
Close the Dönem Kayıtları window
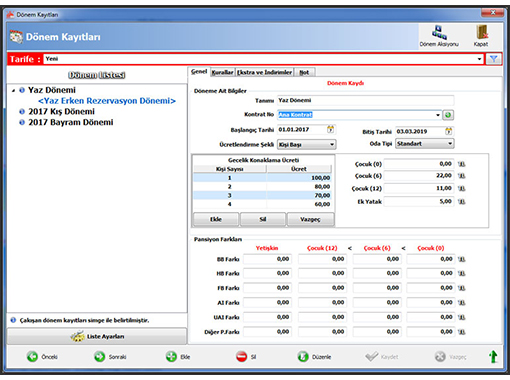point(492,13)
